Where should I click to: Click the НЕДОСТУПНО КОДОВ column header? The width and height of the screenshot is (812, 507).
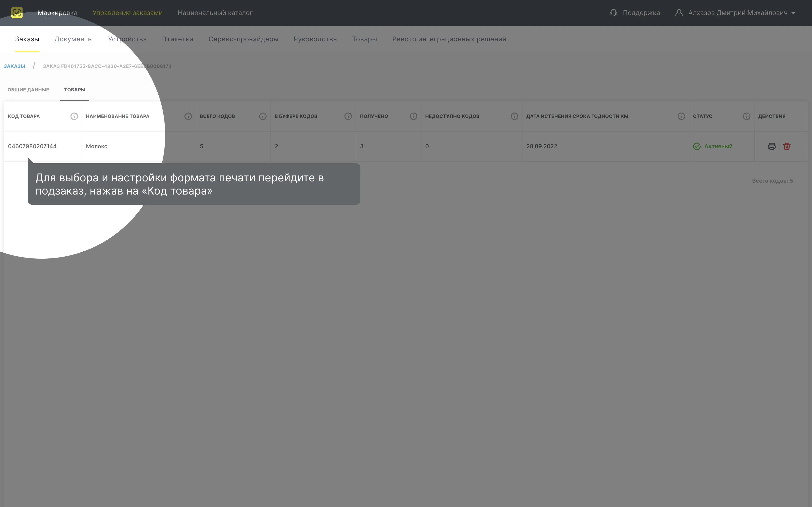(x=452, y=116)
